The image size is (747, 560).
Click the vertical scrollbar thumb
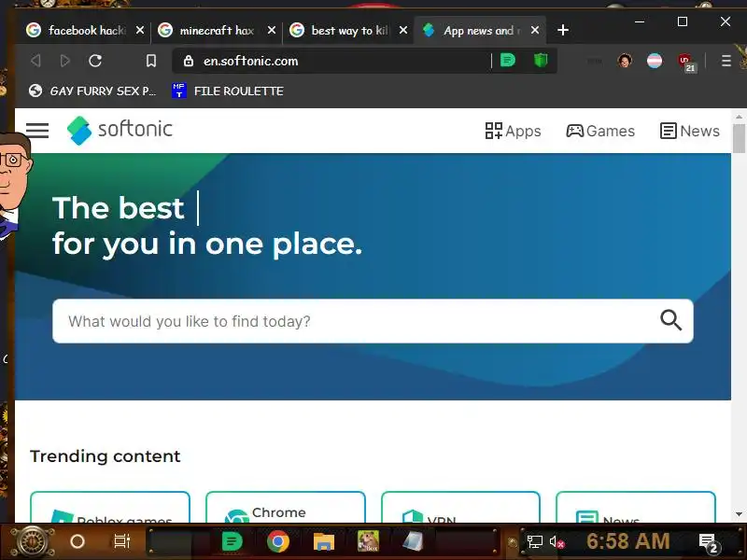(x=739, y=138)
